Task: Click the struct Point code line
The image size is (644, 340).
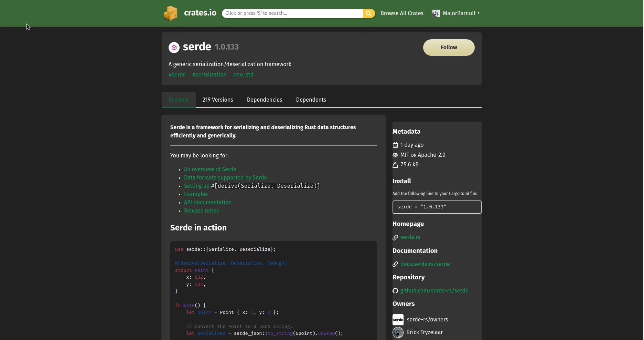Action: coord(194,270)
